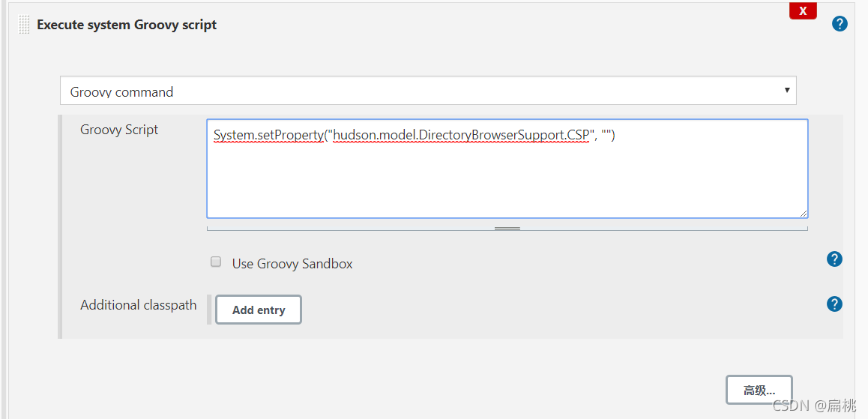Click the 高级... advanced button

759,391
